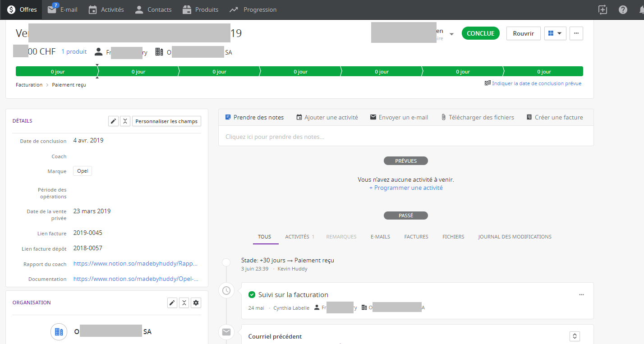Click the quick add plus icon
The width and height of the screenshot is (644, 344).
point(603,9)
